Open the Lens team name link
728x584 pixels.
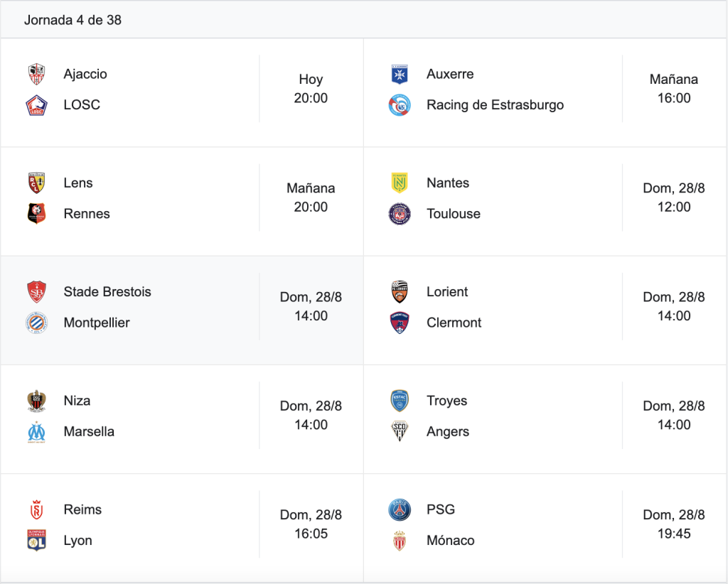click(x=78, y=183)
